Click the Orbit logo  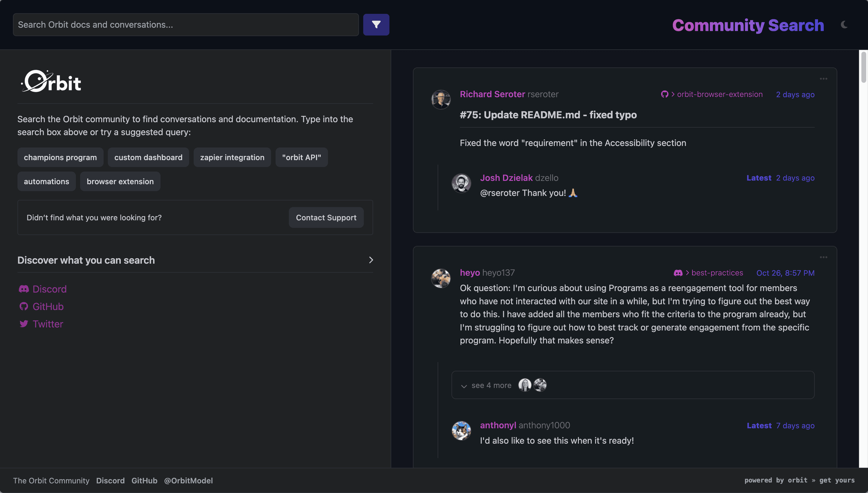click(51, 81)
